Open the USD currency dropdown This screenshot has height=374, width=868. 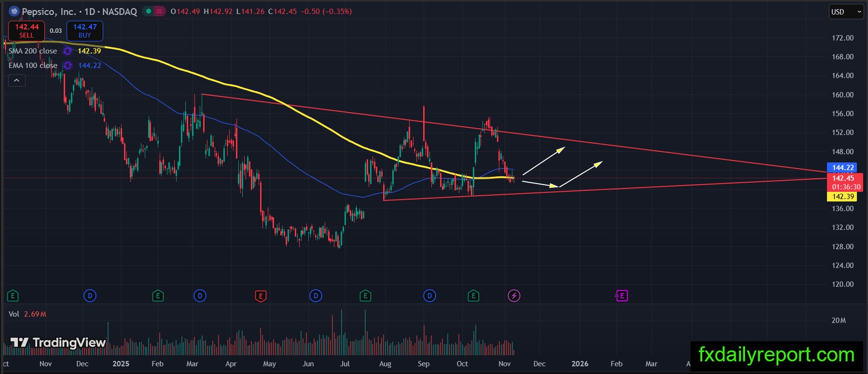846,12
